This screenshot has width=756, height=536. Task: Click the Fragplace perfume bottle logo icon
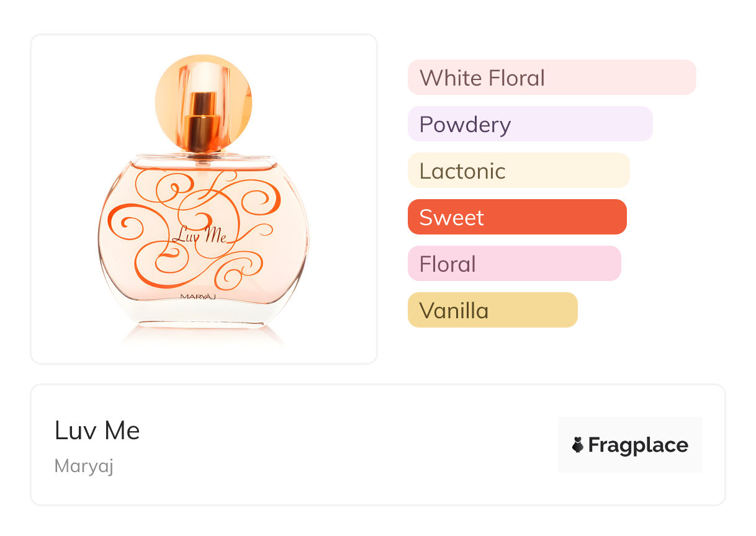578,445
